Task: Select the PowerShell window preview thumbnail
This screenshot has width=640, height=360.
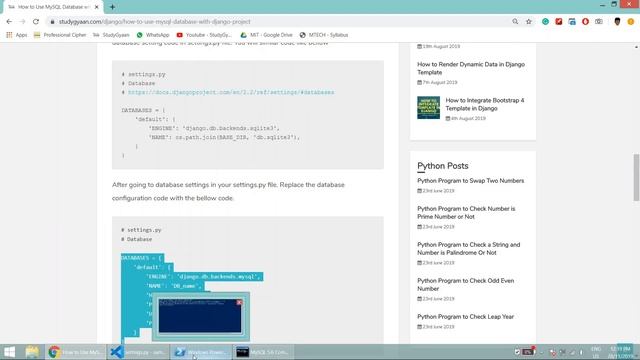Action: (200, 316)
